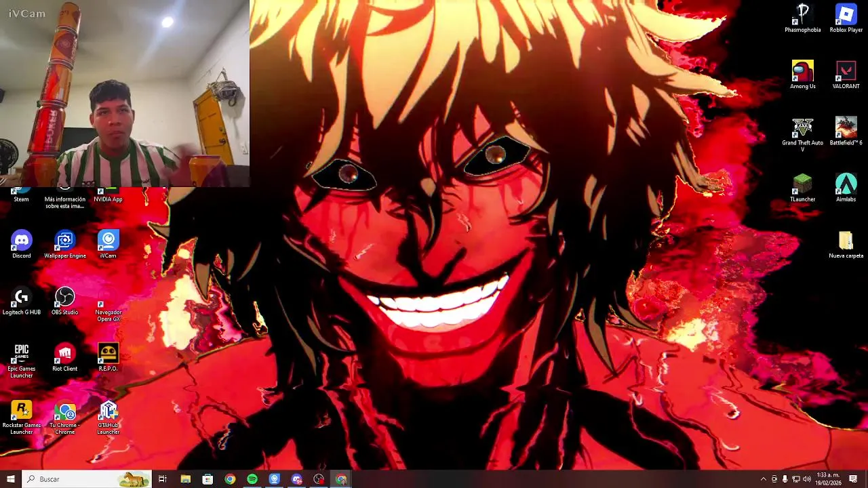Click the microphone tray icon
The width and height of the screenshot is (868, 488).
[x=785, y=479]
